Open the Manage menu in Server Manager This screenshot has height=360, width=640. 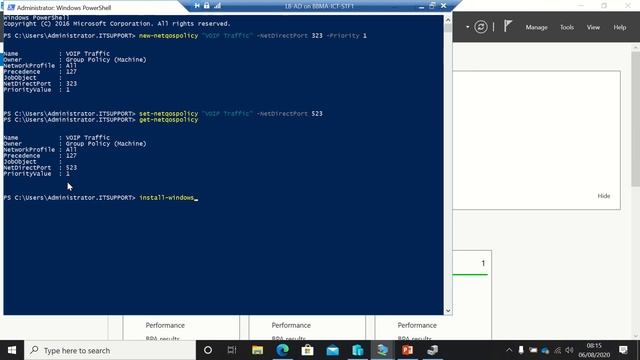point(536,27)
